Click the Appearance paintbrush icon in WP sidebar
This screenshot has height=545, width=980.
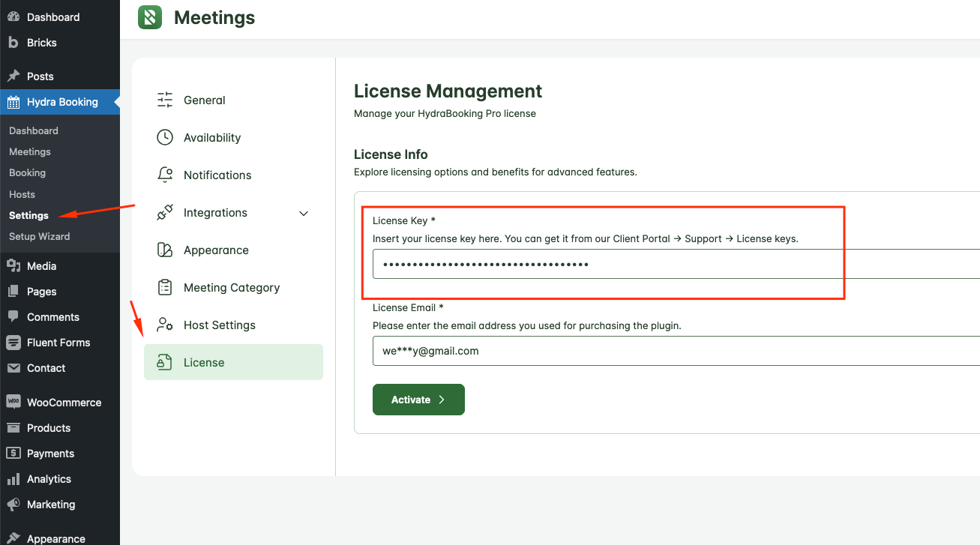click(x=13, y=538)
